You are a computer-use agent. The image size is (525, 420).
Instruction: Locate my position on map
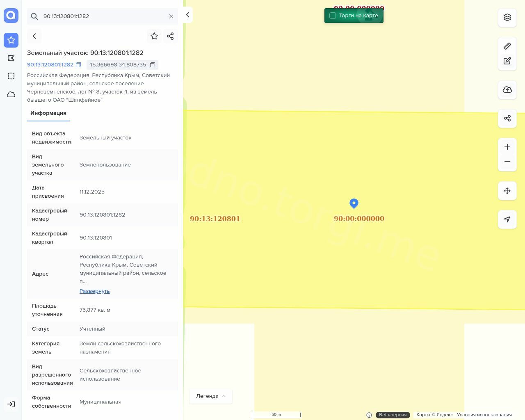[507, 219]
